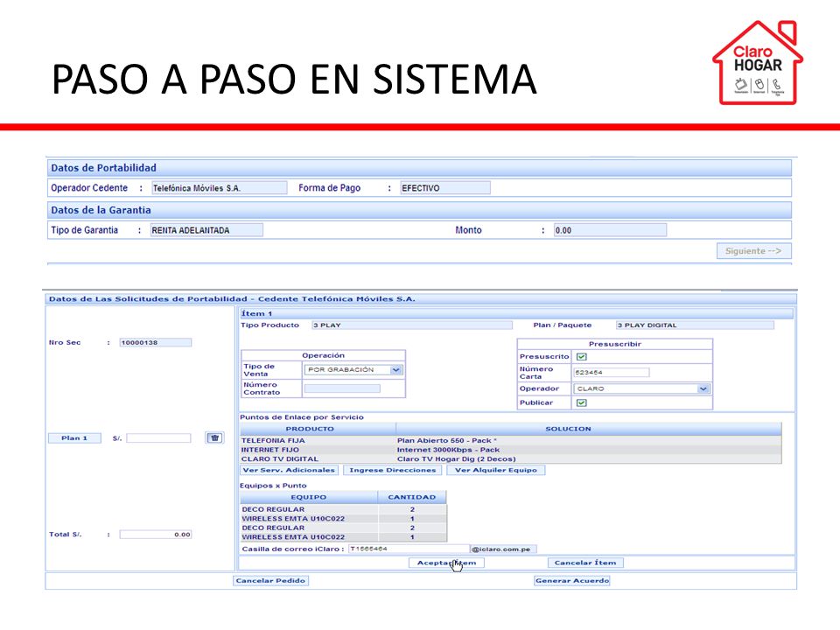Screen dimensions: 840x630
Task: Click the Casilla de correo iClaro field
Action: click(x=409, y=549)
